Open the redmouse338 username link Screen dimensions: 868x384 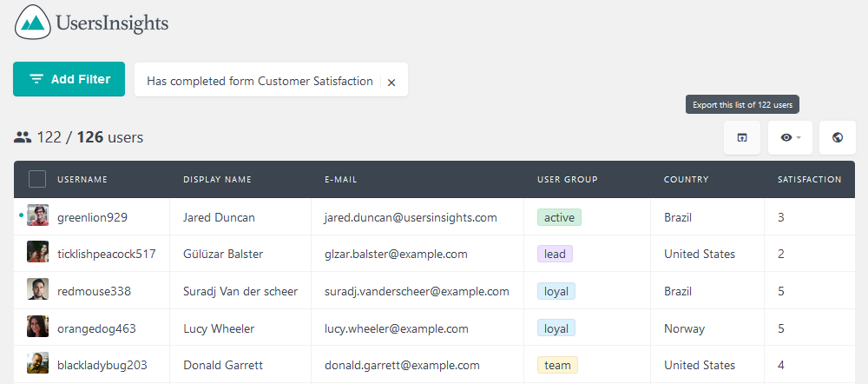pos(94,291)
